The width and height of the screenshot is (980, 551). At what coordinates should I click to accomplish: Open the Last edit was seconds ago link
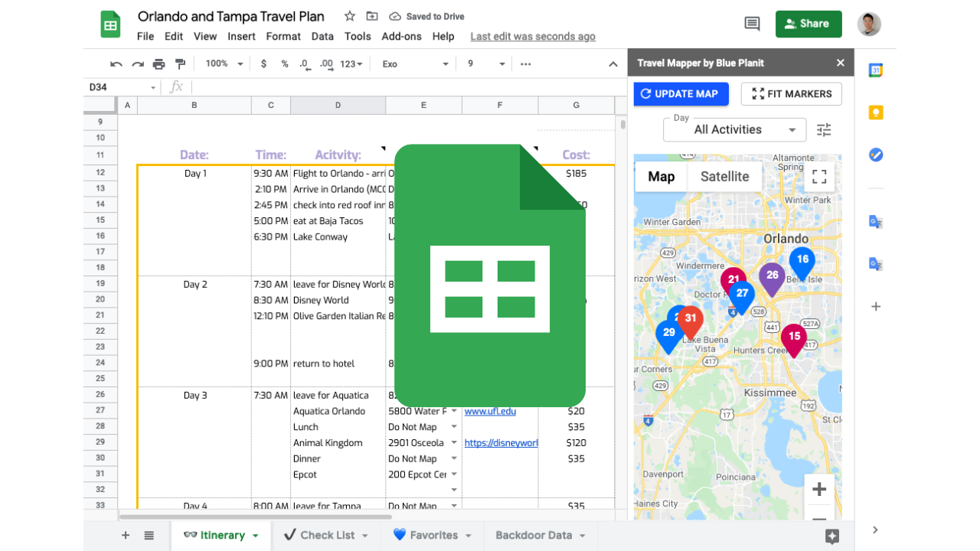(533, 36)
